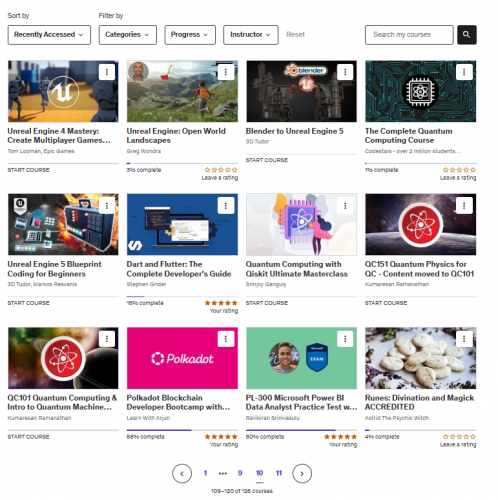Open options menu for Blender to Unreal Engine 5
The height and width of the screenshot is (500, 498).
click(345, 72)
